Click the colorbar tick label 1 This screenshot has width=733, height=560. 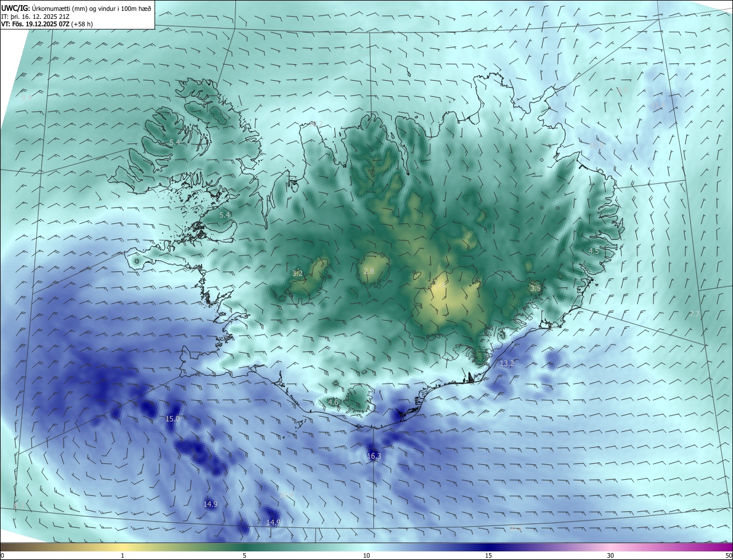tap(123, 555)
